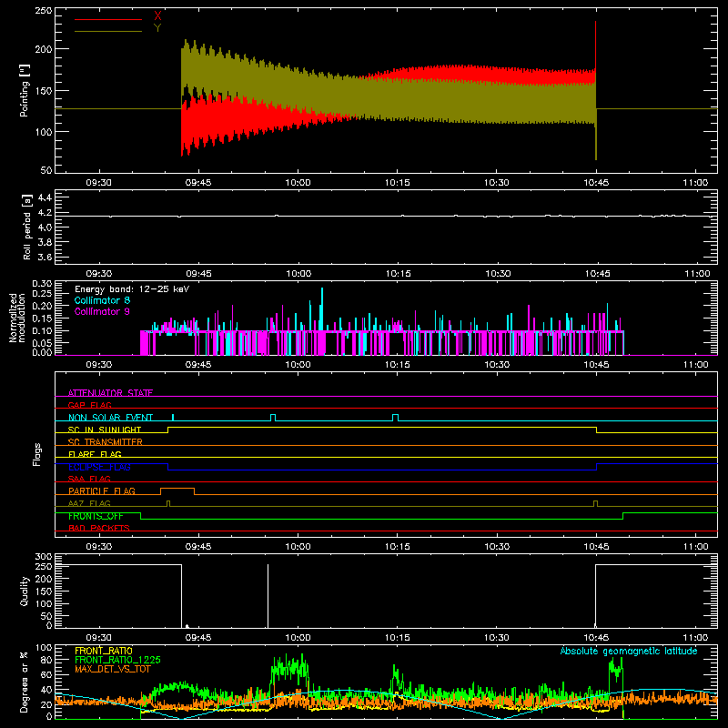Click the red X legend line
This screenshot has width=728, height=728.
[108, 19]
